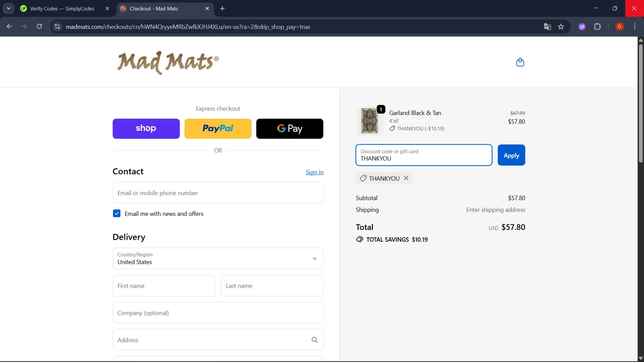Reload the checkout page
Screen dimensions: 644x362
tap(39, 27)
